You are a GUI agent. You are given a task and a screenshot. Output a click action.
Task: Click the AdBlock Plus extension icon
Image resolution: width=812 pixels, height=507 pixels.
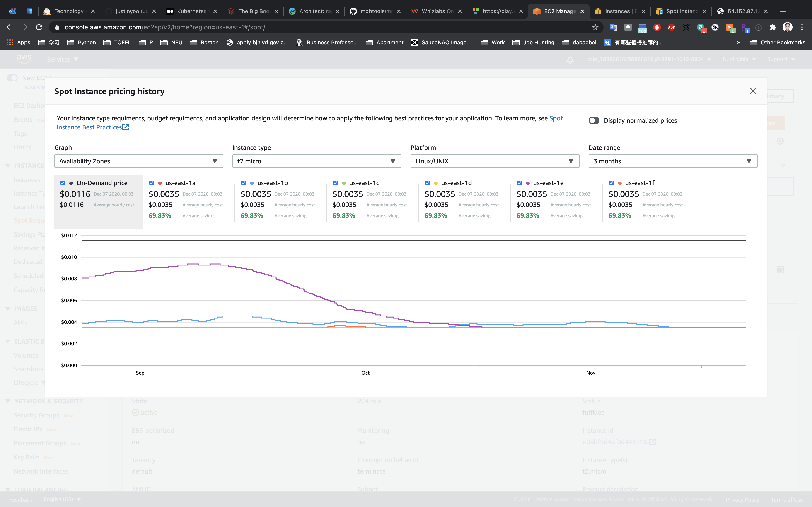pos(671,27)
